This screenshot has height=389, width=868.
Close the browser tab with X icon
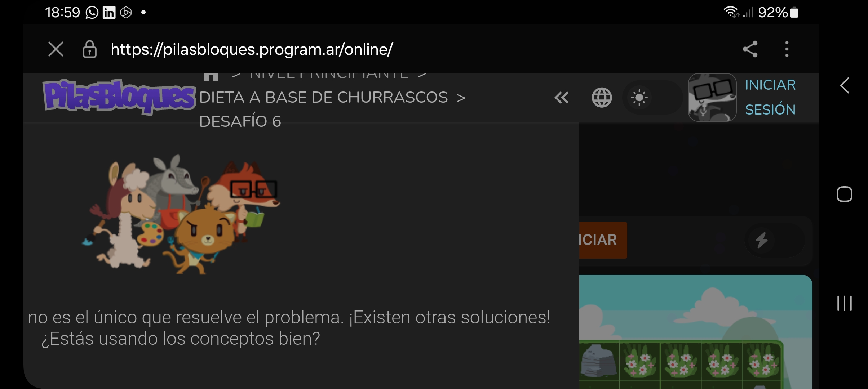click(56, 49)
